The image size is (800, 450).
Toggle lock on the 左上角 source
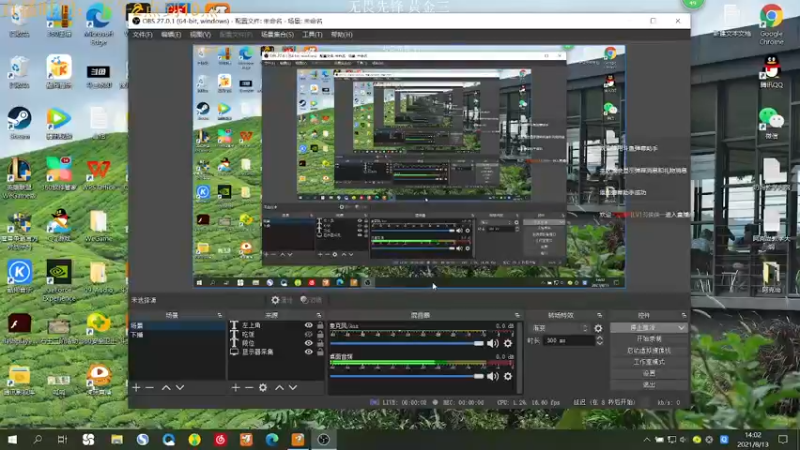pos(320,325)
